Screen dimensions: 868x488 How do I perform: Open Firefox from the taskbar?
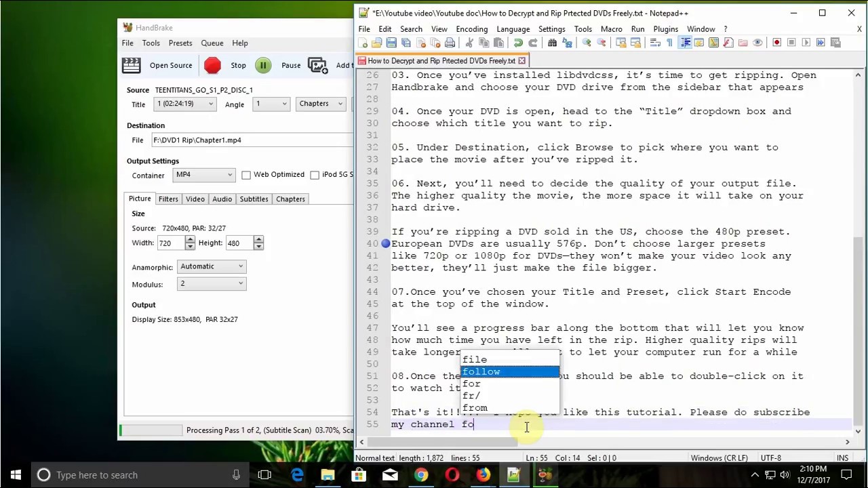pos(483,475)
